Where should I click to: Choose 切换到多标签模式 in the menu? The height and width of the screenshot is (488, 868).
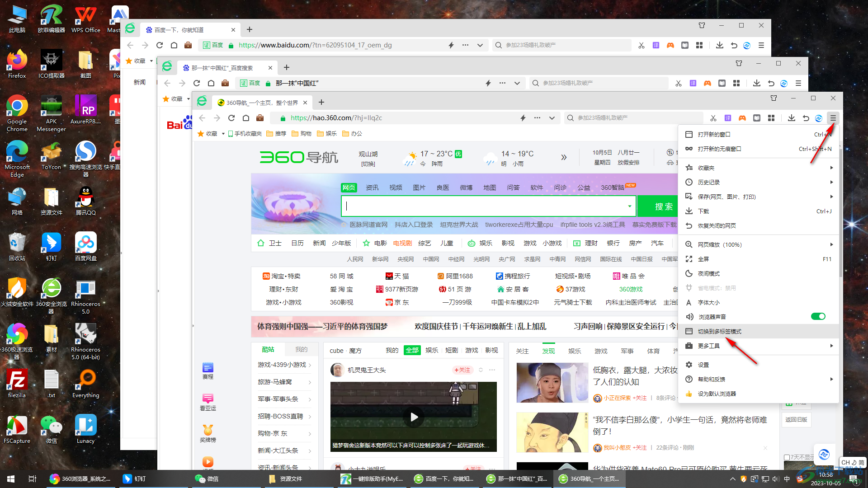point(759,331)
